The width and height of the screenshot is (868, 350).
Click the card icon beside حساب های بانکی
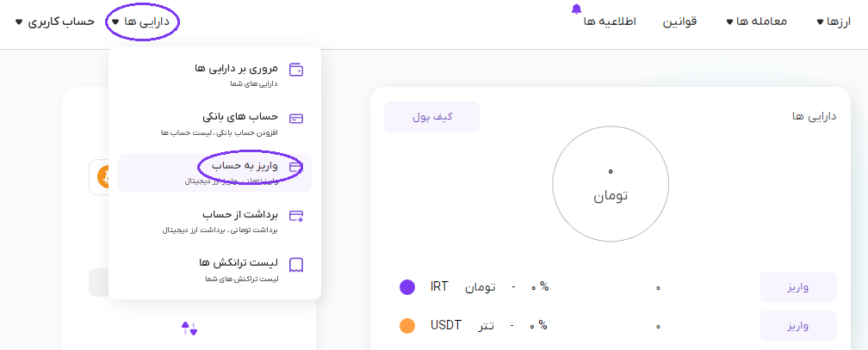click(296, 119)
